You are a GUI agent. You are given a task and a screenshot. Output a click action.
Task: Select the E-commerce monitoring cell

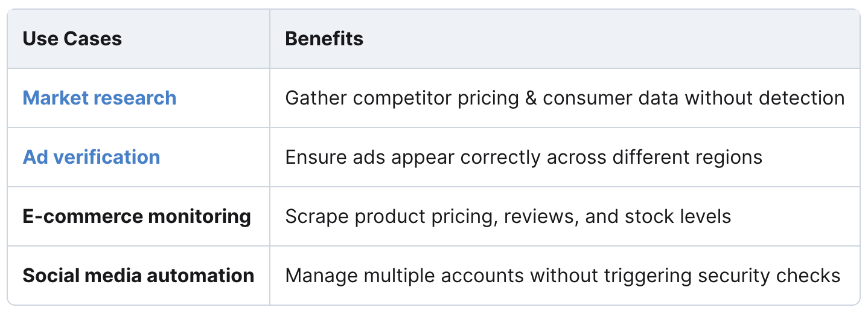pyautogui.click(x=137, y=216)
